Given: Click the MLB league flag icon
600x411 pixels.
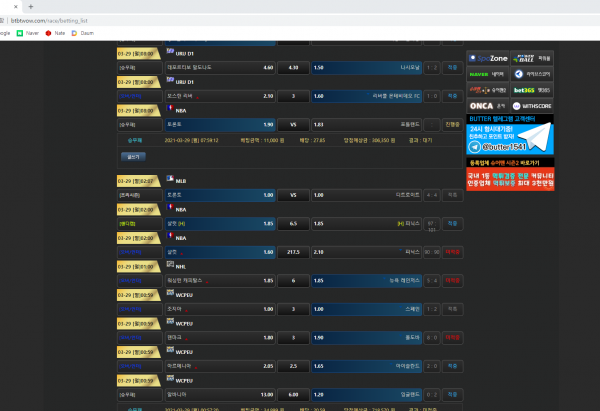Looking at the screenshot, I should tap(168, 180).
